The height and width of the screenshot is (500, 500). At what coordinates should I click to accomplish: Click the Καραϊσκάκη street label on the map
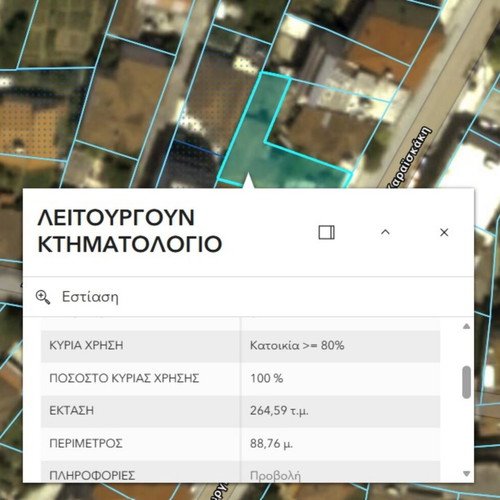(410, 157)
